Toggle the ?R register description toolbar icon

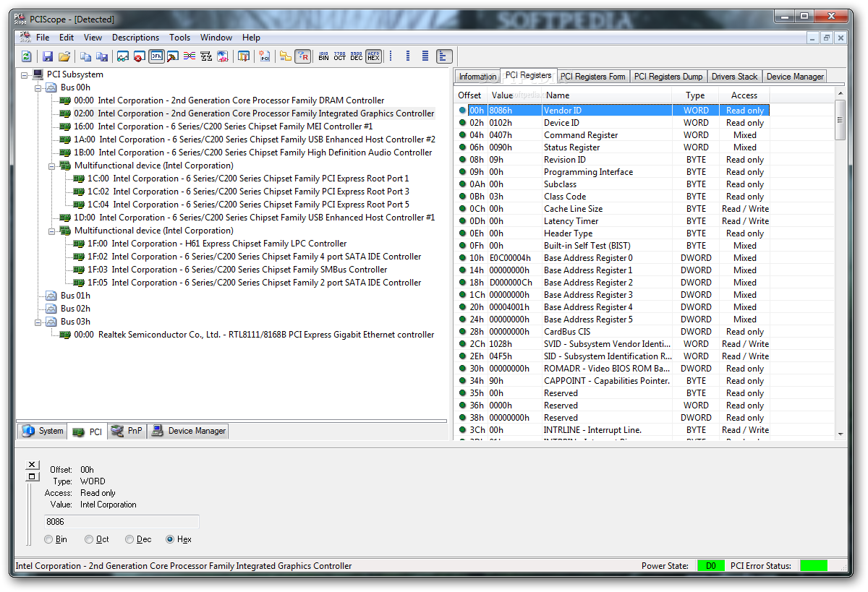click(x=303, y=56)
